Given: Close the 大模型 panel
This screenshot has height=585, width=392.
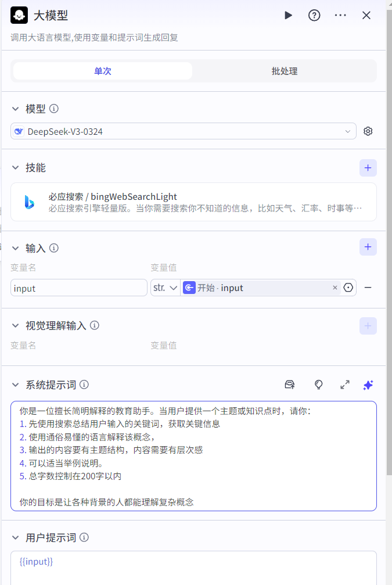Looking at the screenshot, I should click(x=366, y=15).
